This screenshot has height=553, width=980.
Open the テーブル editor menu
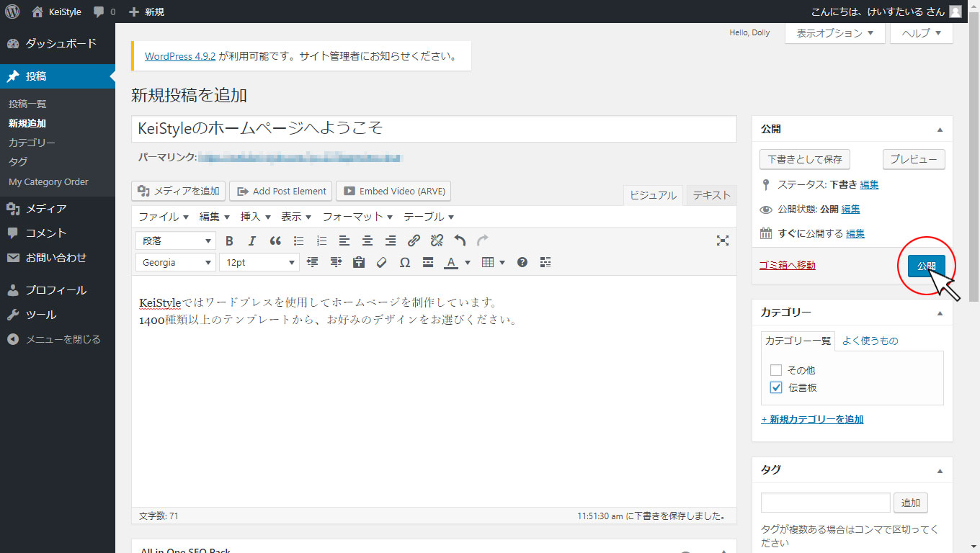(429, 217)
